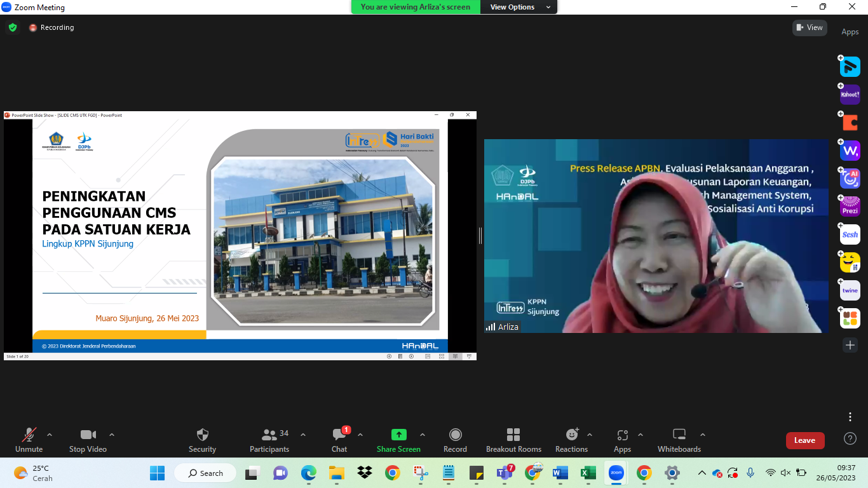The width and height of the screenshot is (868, 488).
Task: Click Arliza's video tile
Action: tap(656, 236)
